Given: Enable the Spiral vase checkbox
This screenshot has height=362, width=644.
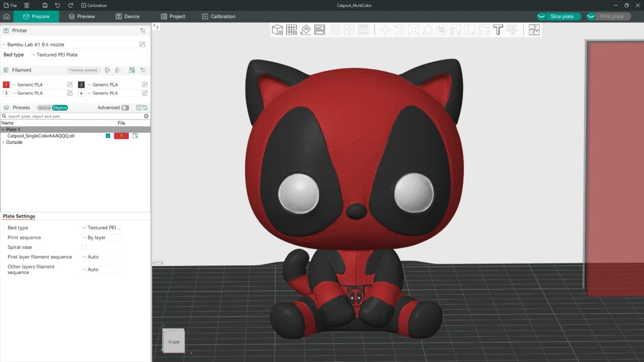Looking at the screenshot, I should click(86, 247).
